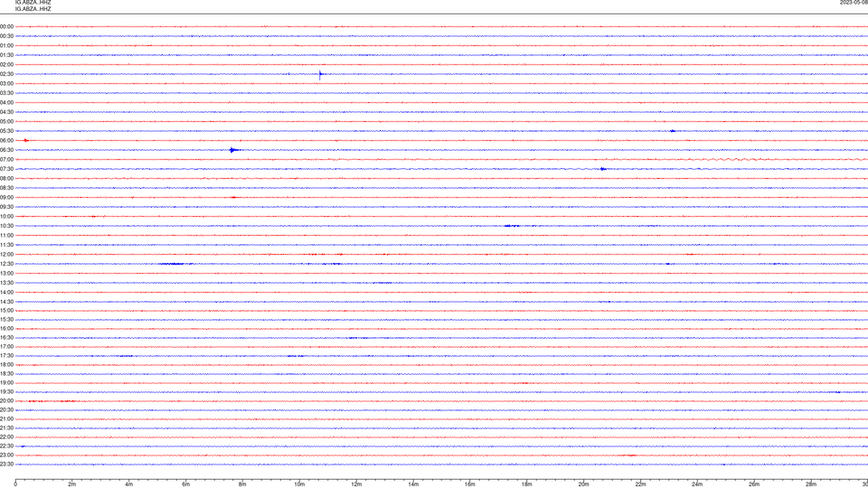Select the 14m axis tick label
This screenshot has height=488, width=868.
(x=413, y=484)
